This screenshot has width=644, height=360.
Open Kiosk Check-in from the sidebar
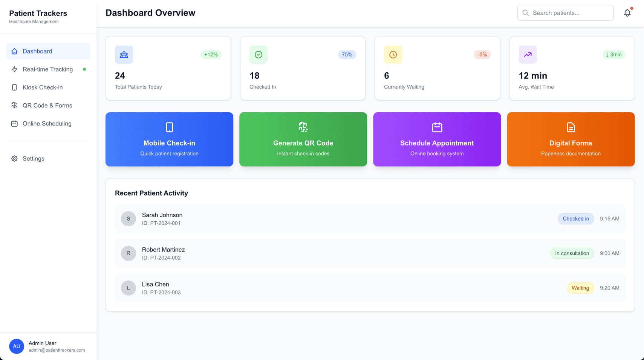pos(43,87)
